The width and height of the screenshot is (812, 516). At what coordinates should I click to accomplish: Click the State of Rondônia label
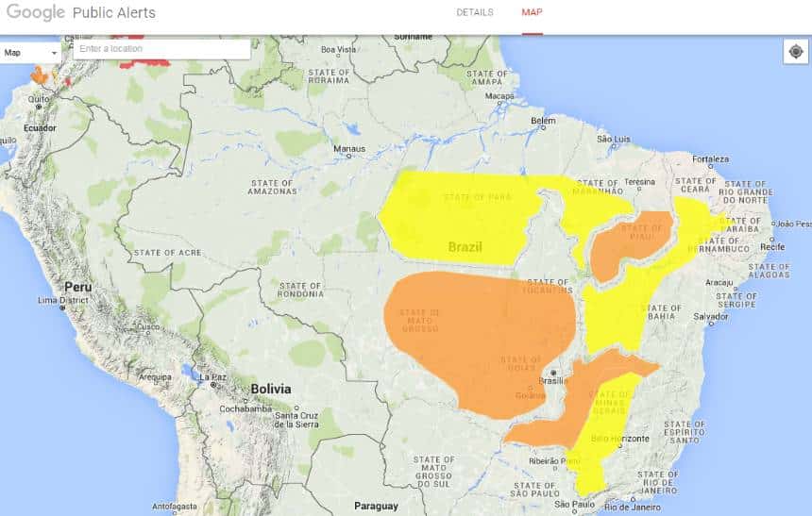click(x=300, y=290)
